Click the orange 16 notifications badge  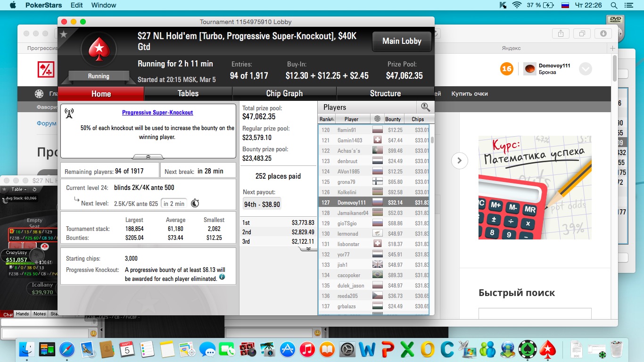click(x=506, y=69)
